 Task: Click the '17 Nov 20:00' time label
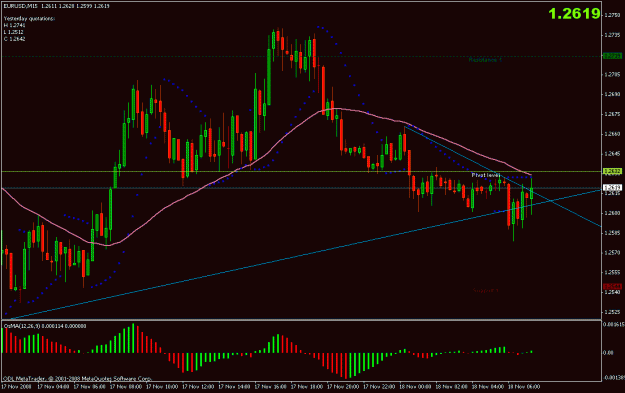click(343, 386)
